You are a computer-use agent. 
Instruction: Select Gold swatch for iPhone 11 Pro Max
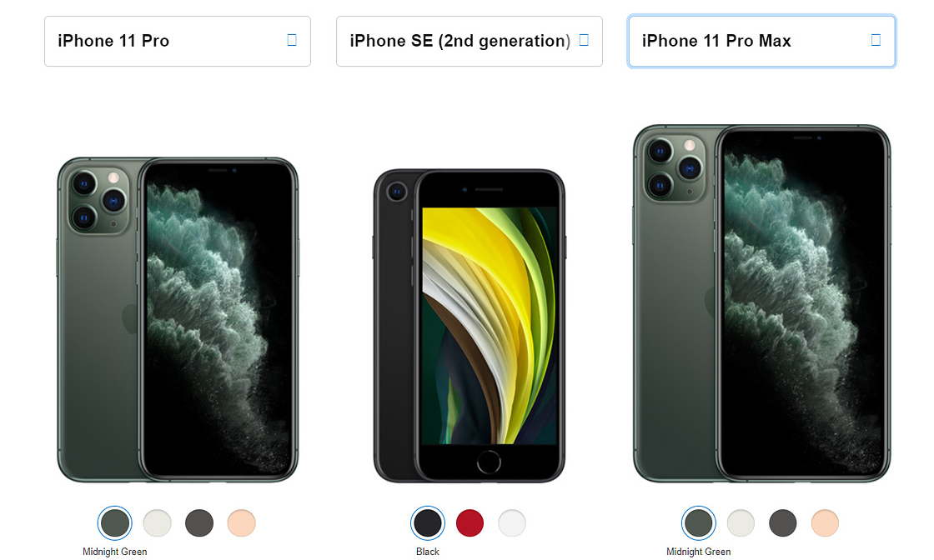(x=825, y=523)
